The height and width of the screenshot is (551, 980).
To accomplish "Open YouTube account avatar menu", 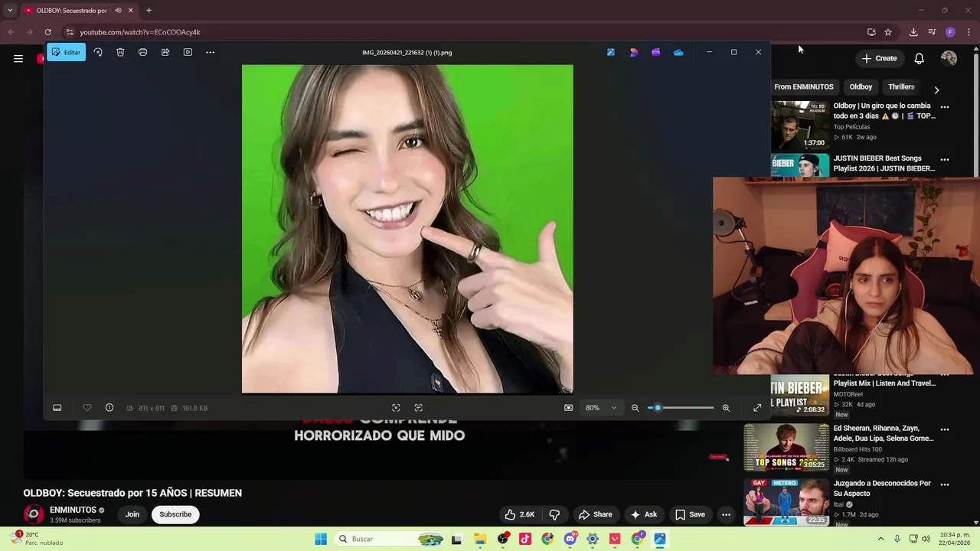I will (x=949, y=58).
